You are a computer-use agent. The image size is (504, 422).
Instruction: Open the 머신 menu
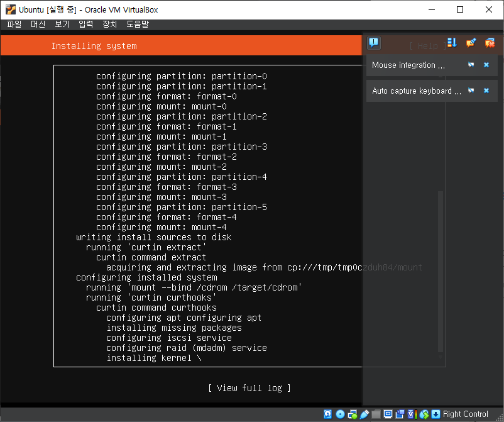tap(38, 24)
